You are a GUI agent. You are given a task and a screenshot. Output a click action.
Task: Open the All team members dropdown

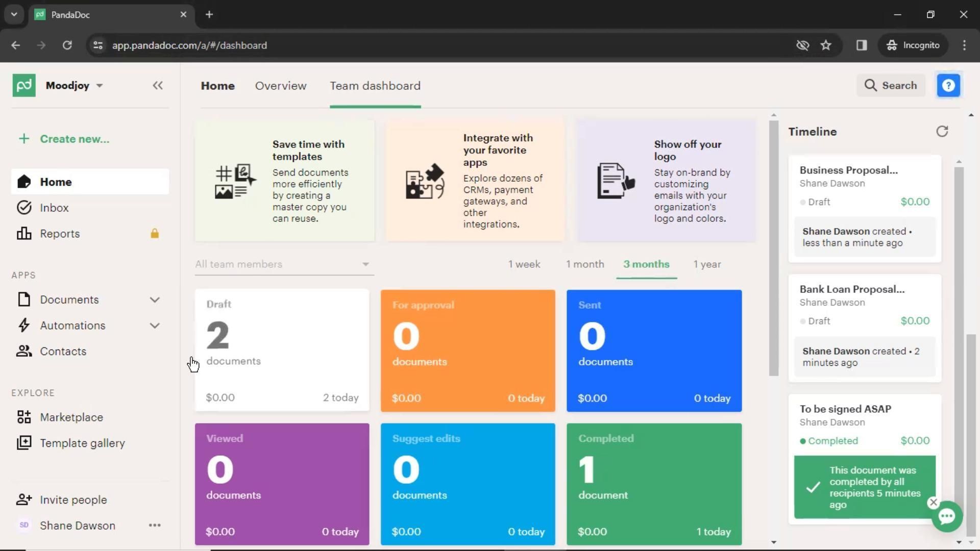(x=284, y=264)
